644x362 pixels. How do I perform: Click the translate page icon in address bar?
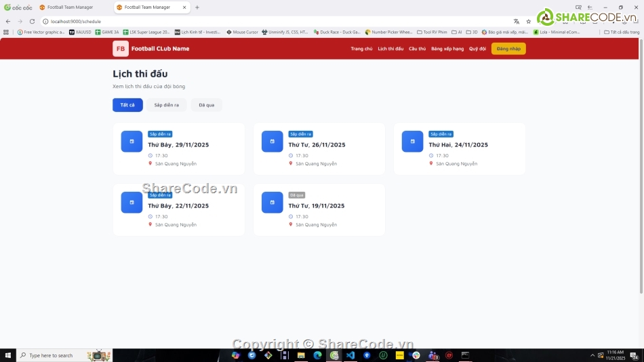click(517, 22)
